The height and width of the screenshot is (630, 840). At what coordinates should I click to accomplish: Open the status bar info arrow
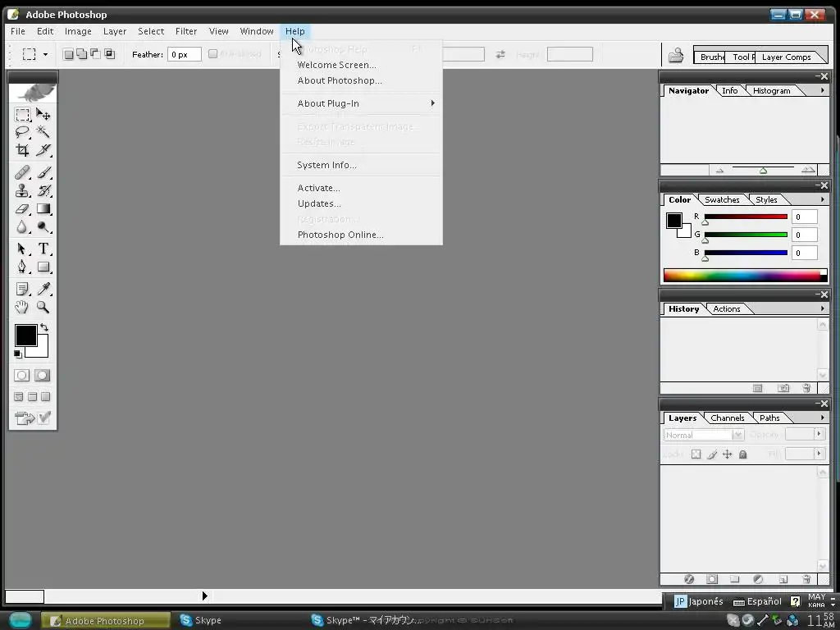(x=204, y=596)
